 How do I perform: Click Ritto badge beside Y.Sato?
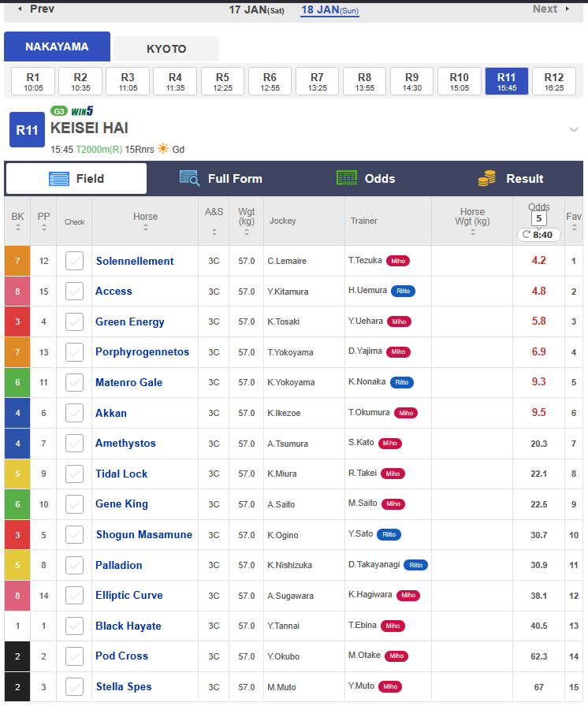tap(389, 534)
